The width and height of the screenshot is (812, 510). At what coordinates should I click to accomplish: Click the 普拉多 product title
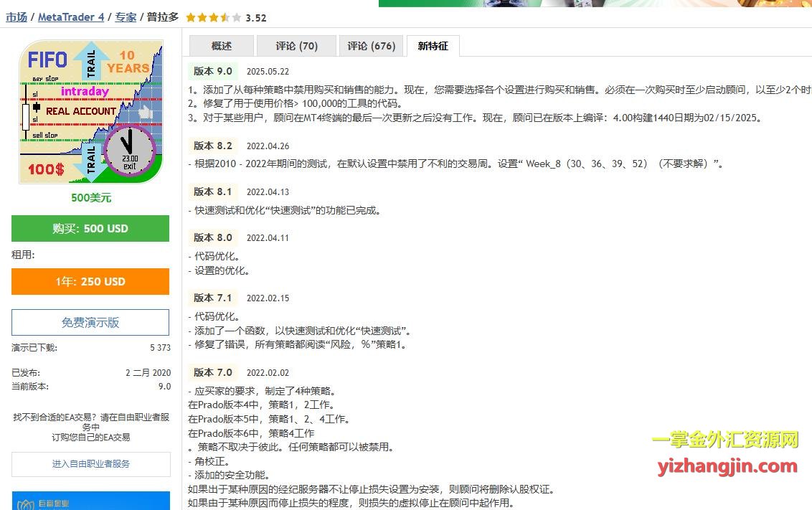coord(163,17)
